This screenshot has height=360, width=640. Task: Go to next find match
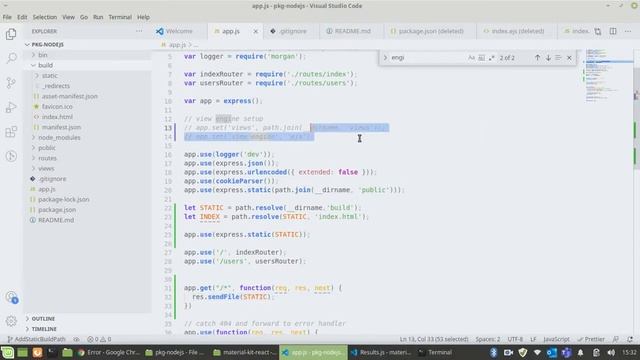548,58
